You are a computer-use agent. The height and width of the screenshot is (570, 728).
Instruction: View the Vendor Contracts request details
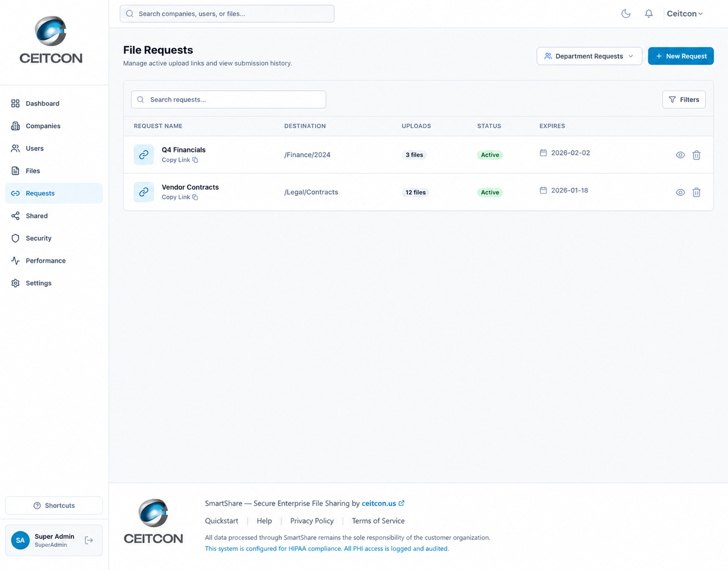(680, 193)
